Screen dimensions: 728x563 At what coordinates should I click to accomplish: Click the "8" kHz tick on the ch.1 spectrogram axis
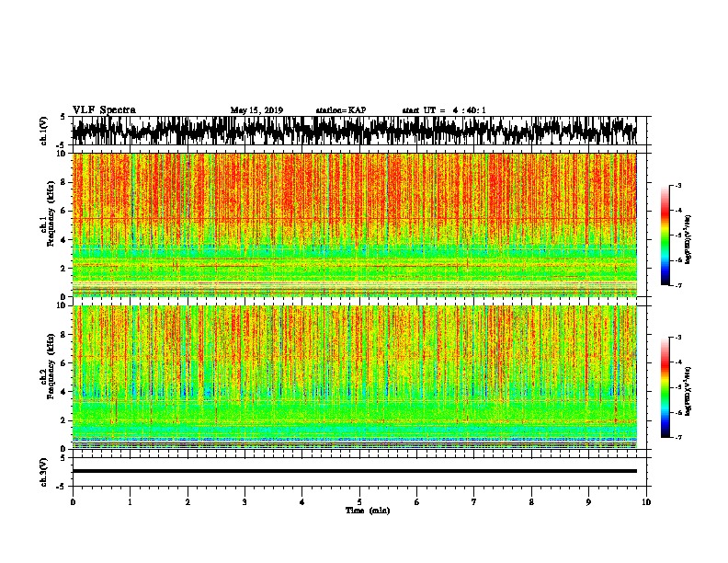(x=64, y=182)
